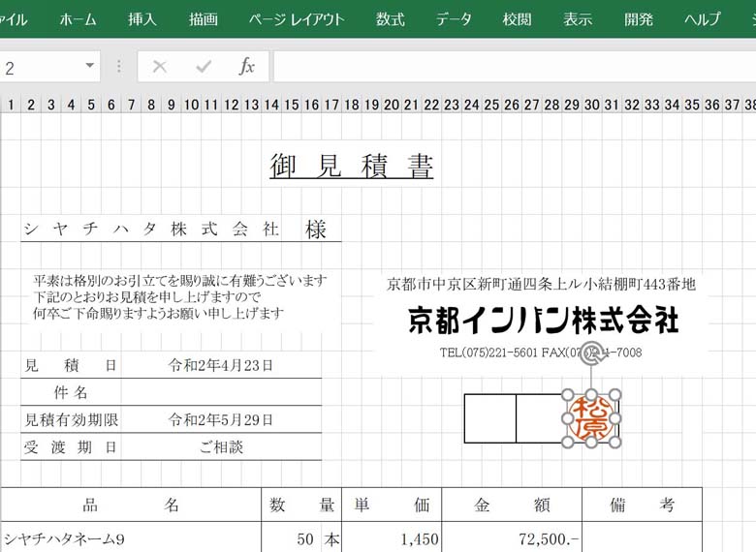This screenshot has height=552, width=756.
Task: Select column header 20
Action: [x=392, y=105]
